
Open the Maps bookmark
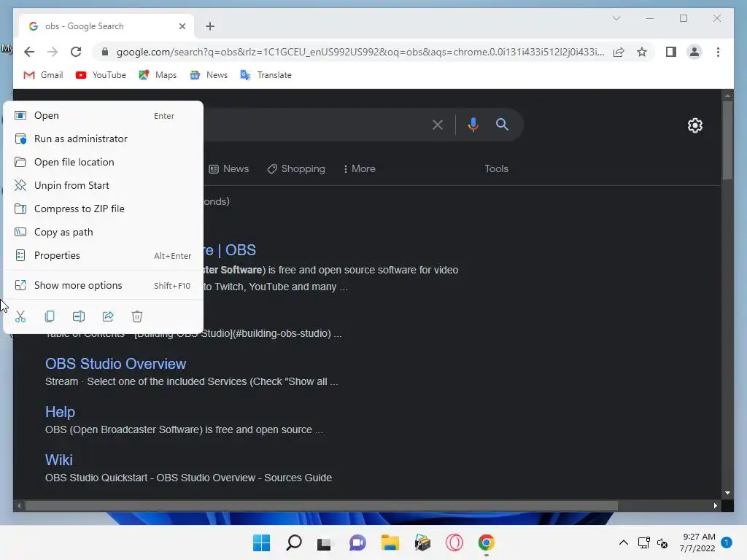158,75
